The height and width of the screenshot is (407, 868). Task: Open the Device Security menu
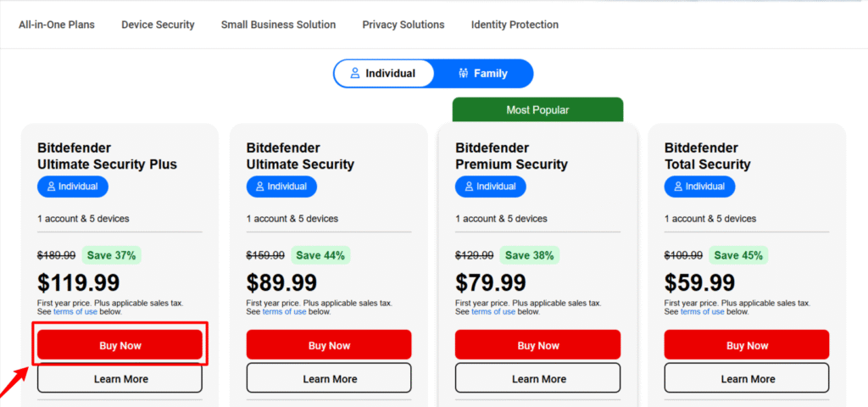[x=158, y=25]
